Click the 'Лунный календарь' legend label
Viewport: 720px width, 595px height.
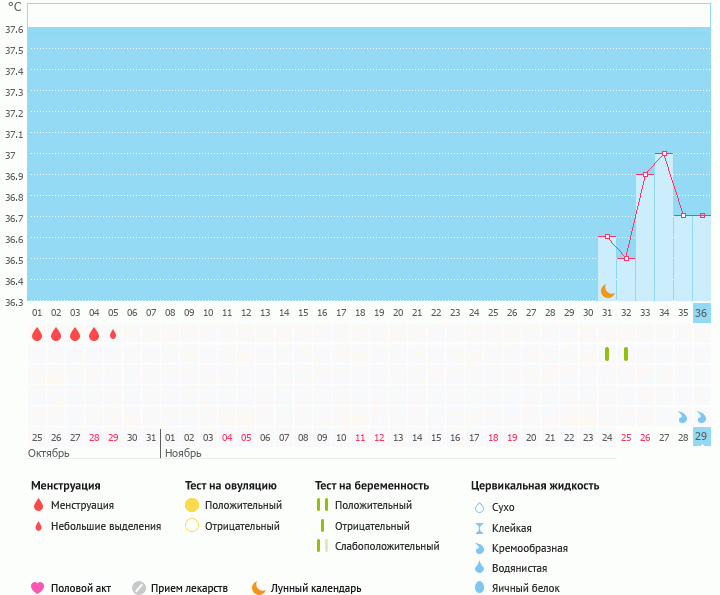pyautogui.click(x=318, y=588)
